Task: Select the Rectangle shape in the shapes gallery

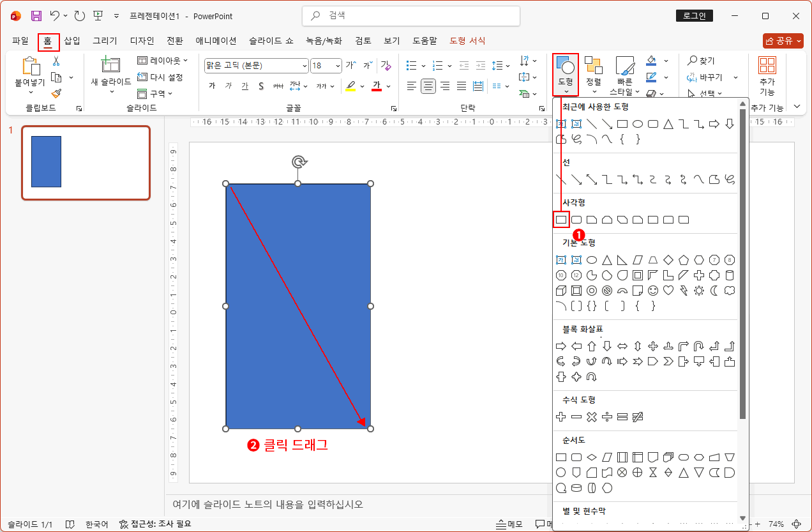Action: tap(560, 219)
